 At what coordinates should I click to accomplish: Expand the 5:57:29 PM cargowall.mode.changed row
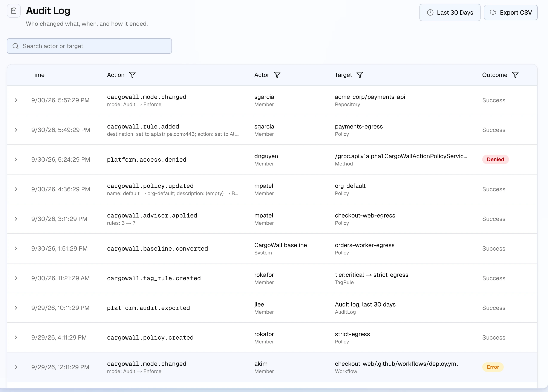16,100
